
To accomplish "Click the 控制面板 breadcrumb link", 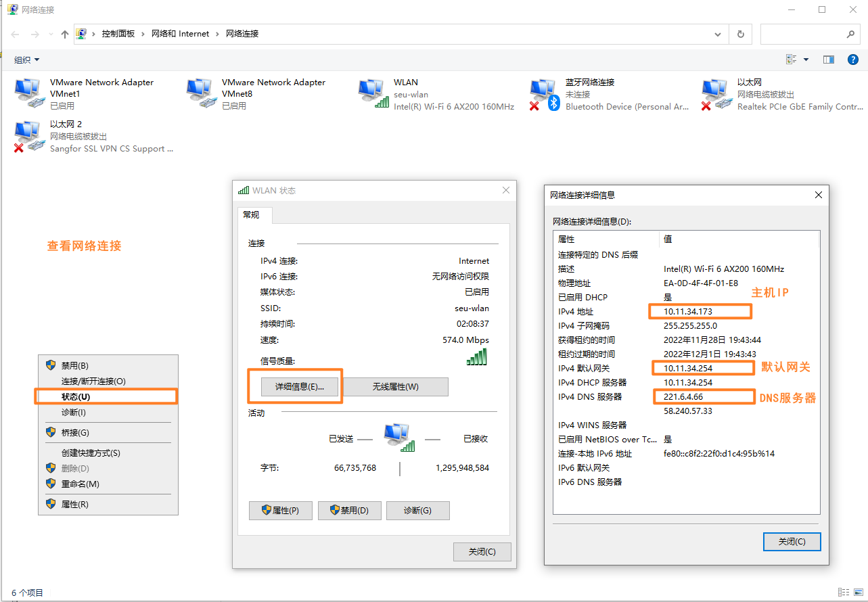I will pos(118,34).
